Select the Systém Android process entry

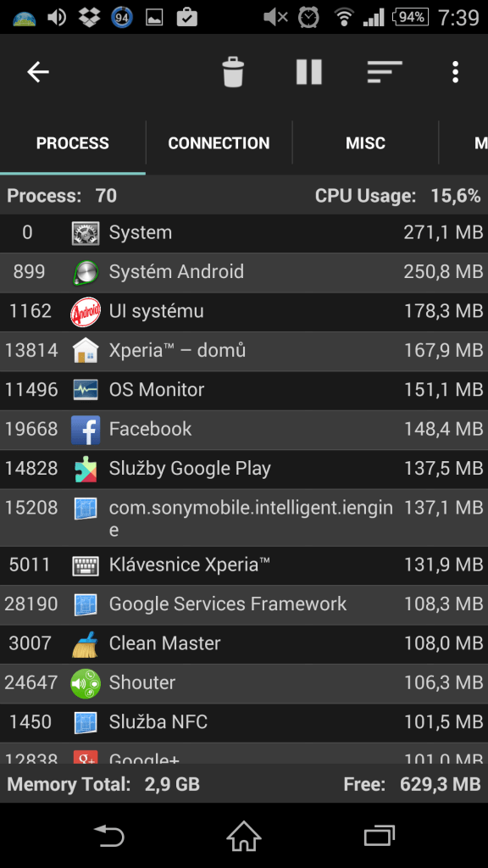[x=244, y=272]
